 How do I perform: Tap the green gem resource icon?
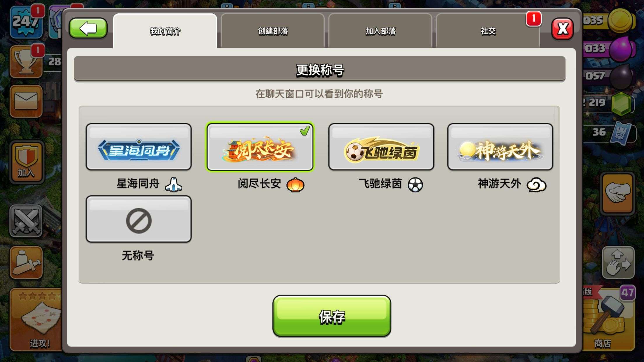tap(621, 104)
